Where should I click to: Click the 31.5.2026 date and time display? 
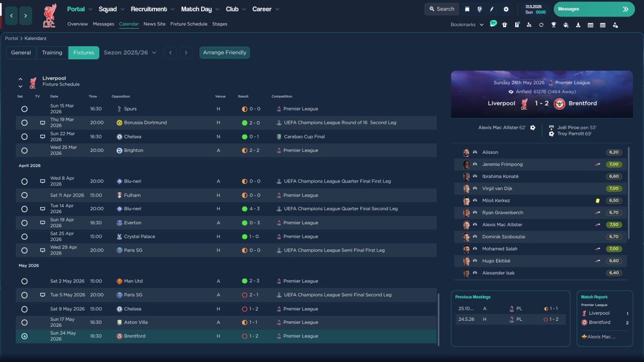535,9
